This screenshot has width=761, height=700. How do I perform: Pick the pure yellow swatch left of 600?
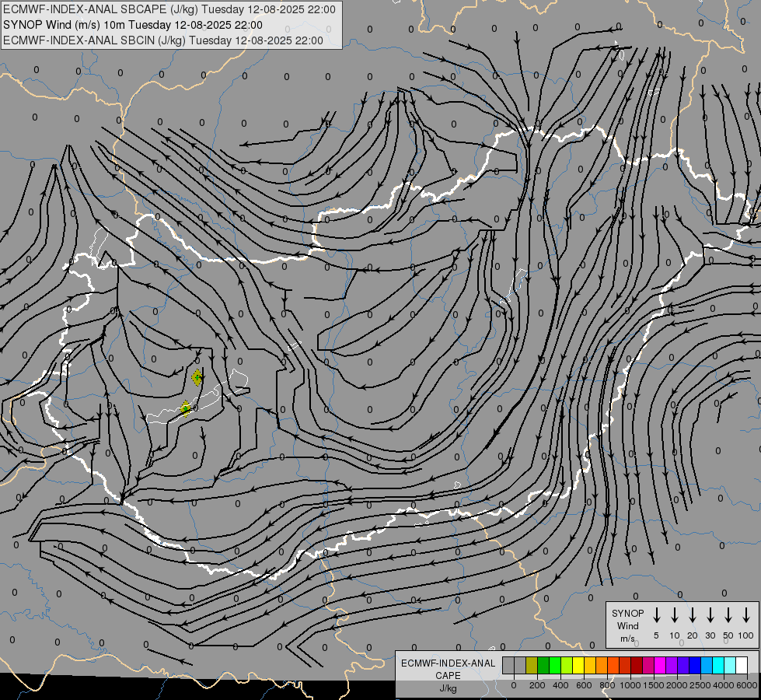(578, 665)
